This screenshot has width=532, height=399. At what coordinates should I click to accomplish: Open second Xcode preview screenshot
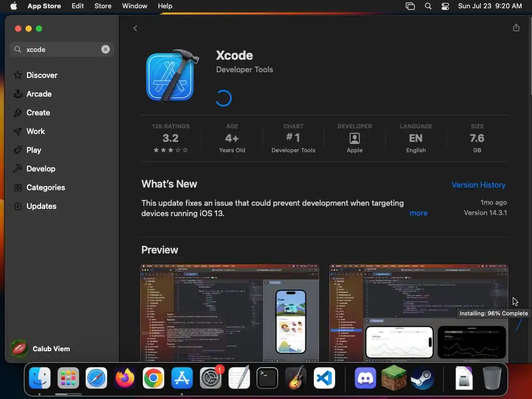[x=419, y=313]
